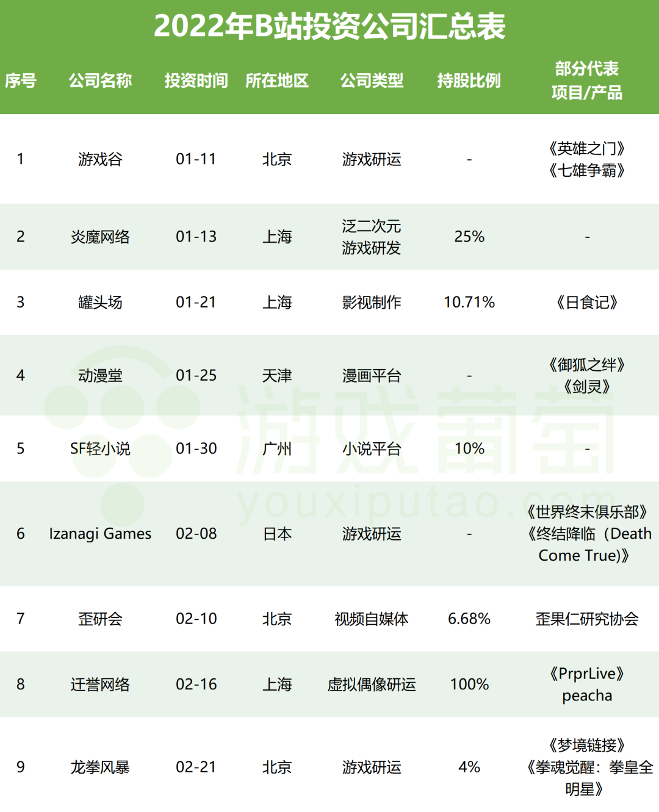Click the company name Izanagi Games

pyautogui.click(x=100, y=534)
